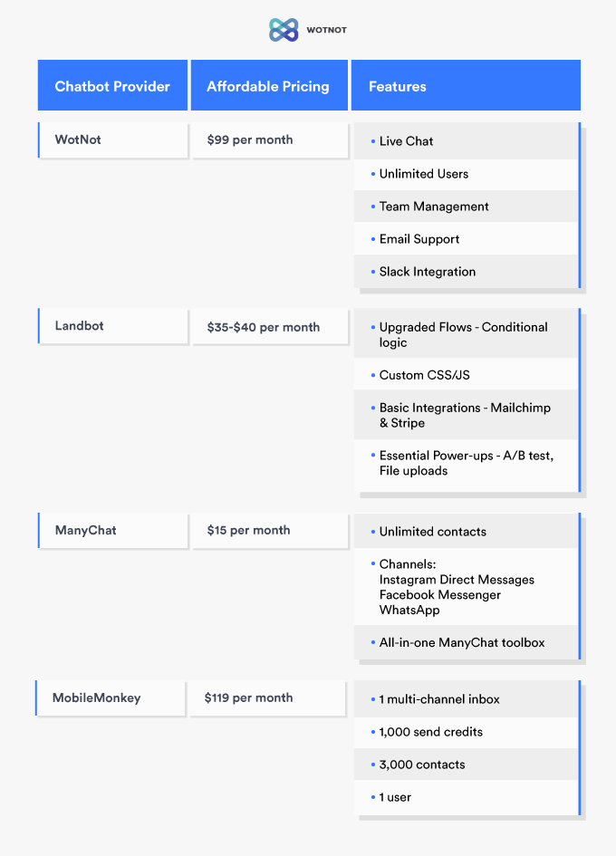Select the Features column header
The image size is (616, 856).
[x=466, y=85]
